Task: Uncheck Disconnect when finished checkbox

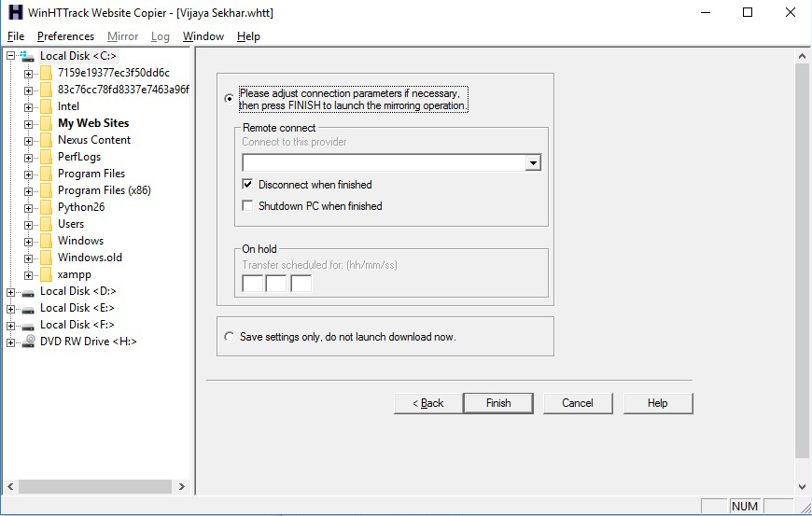Action: [248, 185]
